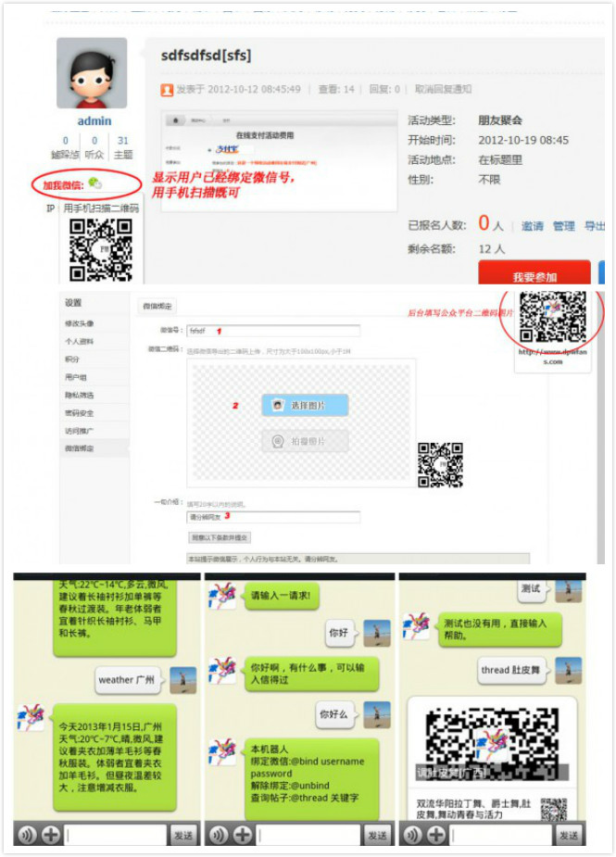
Task: Tap plus attachment icon in 你好么 chat
Action: (243, 835)
